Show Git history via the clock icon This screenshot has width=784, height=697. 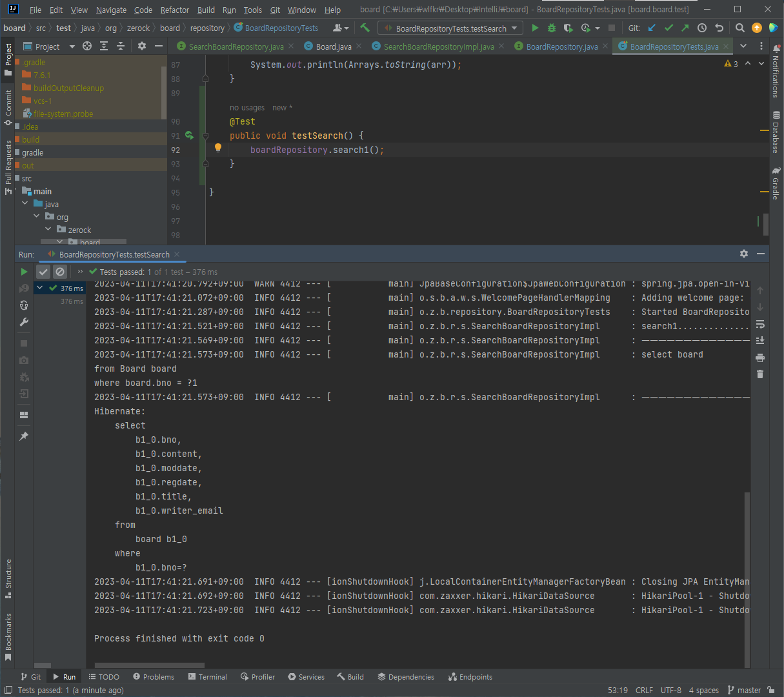pyautogui.click(x=702, y=28)
